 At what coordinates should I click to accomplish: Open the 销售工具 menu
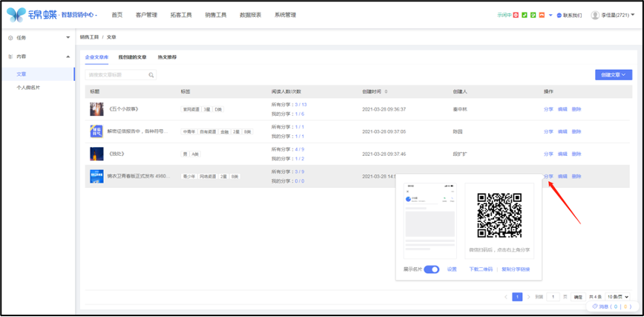[x=216, y=15]
